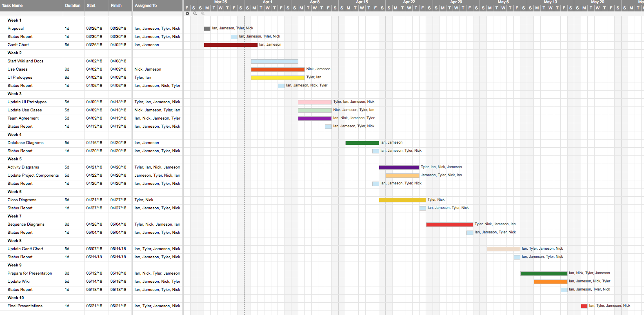The image size is (644, 315).
Task: Click the red Sequence Diagrams bar
Action: [450, 224]
